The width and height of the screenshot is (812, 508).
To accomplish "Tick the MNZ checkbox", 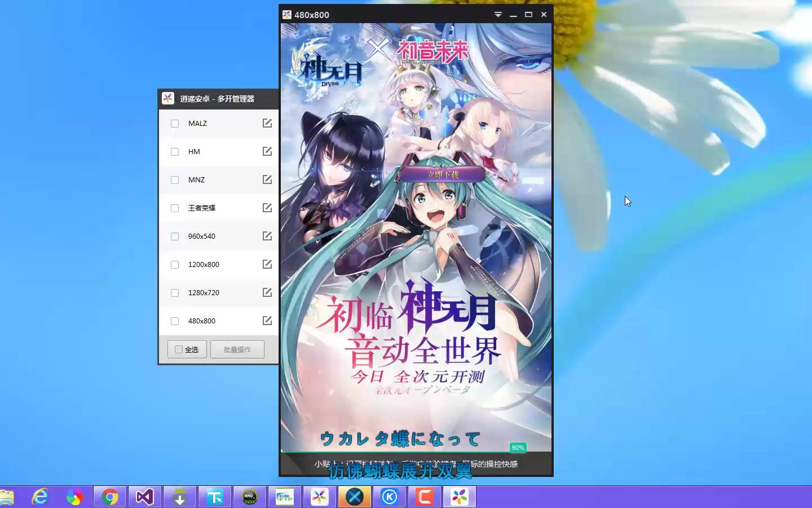I will [x=175, y=180].
